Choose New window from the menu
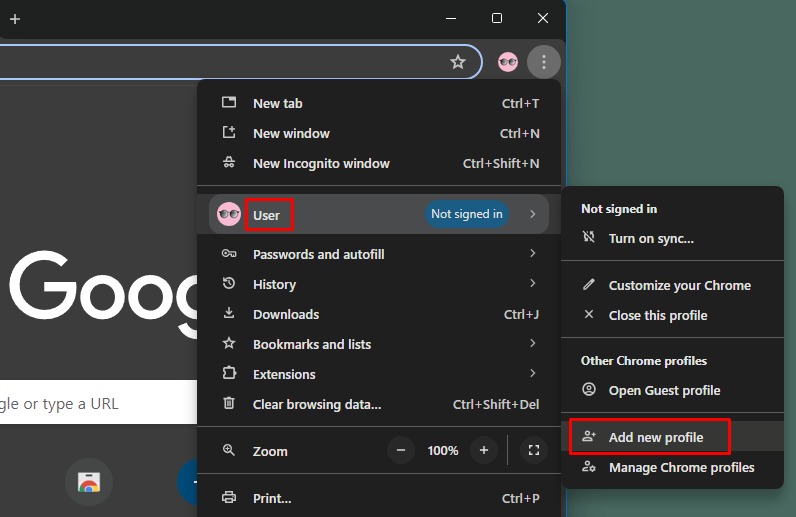Image resolution: width=796 pixels, height=517 pixels. pos(291,134)
